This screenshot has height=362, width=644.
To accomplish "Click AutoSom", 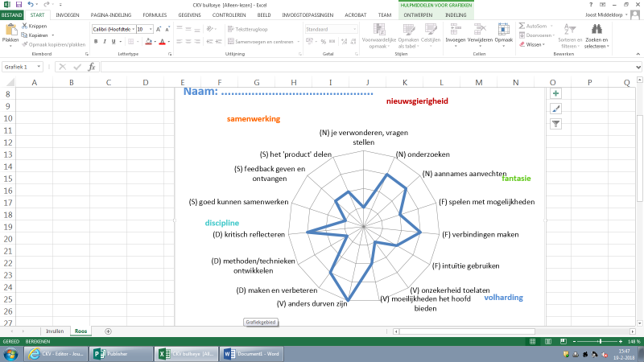I will coord(533,26).
